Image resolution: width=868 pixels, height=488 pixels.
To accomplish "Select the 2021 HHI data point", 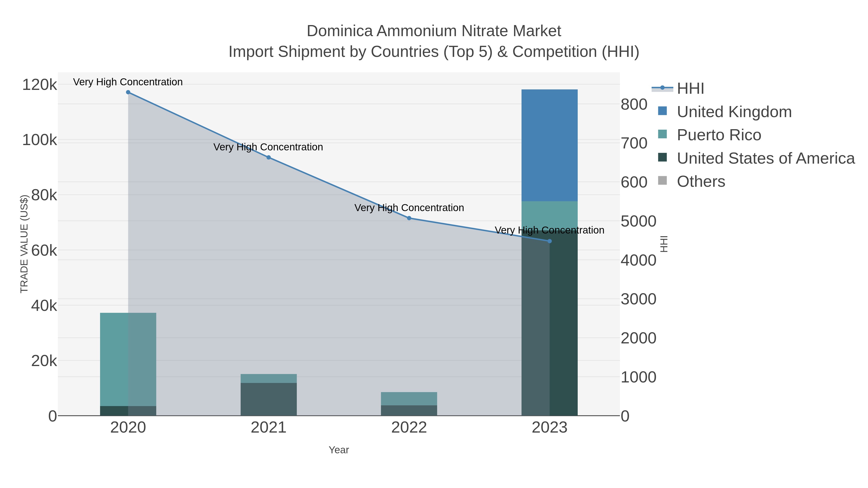I will tap(269, 157).
